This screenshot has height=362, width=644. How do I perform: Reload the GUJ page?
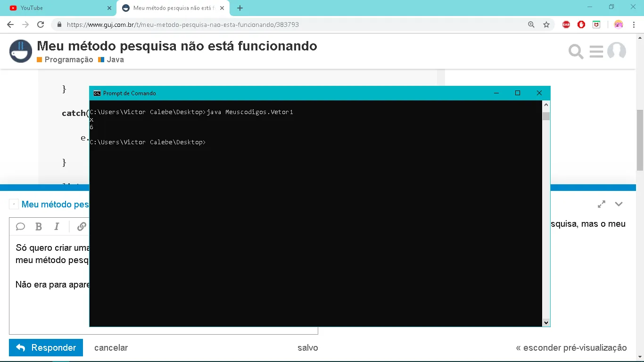41,25
